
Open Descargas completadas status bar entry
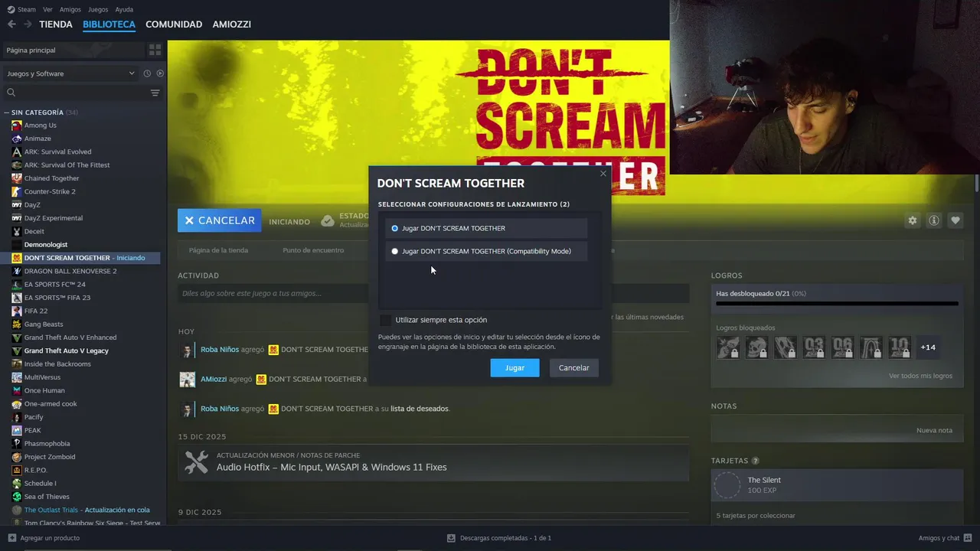(x=499, y=538)
